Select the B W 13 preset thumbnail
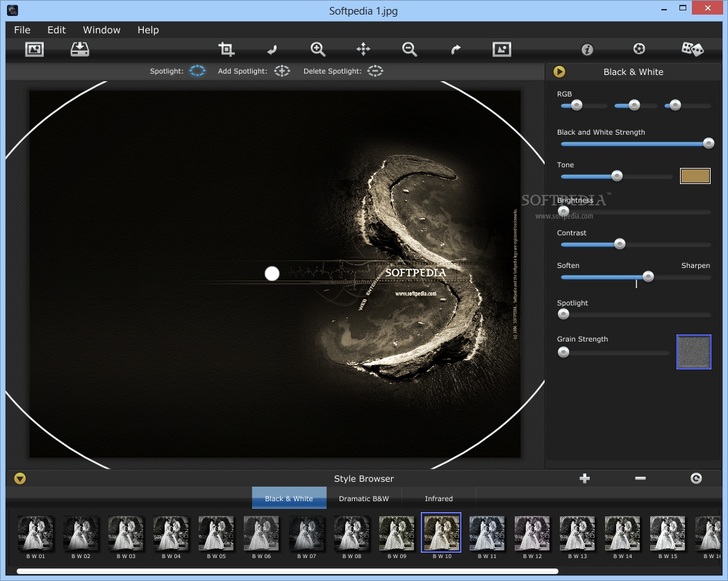 [x=577, y=533]
